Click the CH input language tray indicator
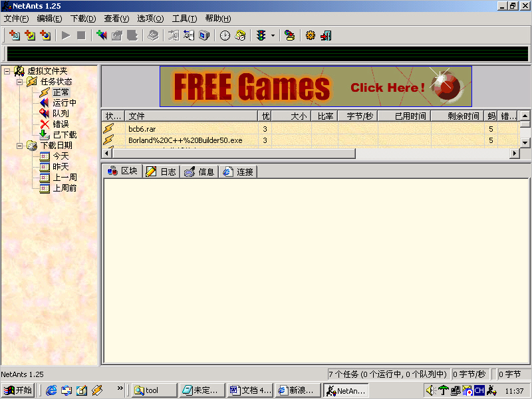532x399 pixels. pyautogui.click(x=479, y=391)
